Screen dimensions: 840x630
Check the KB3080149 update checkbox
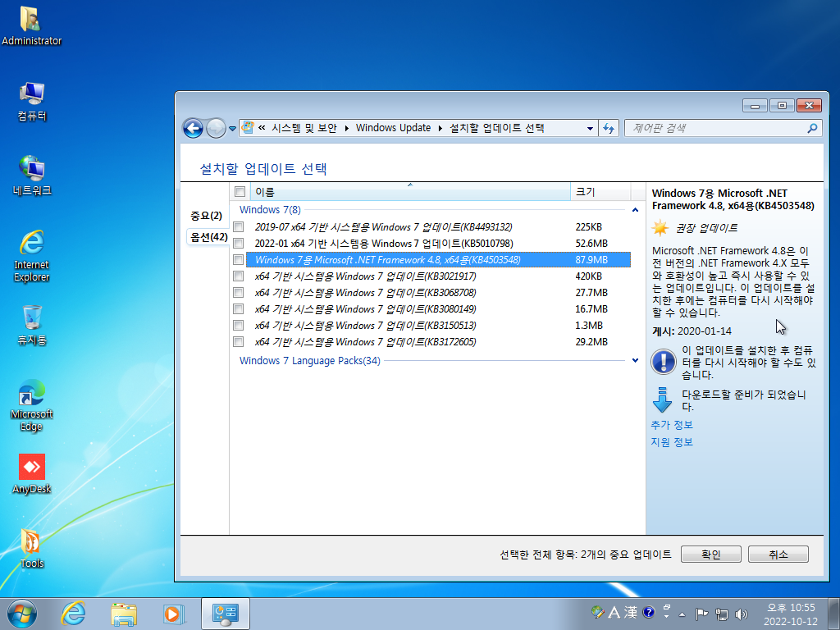239,309
